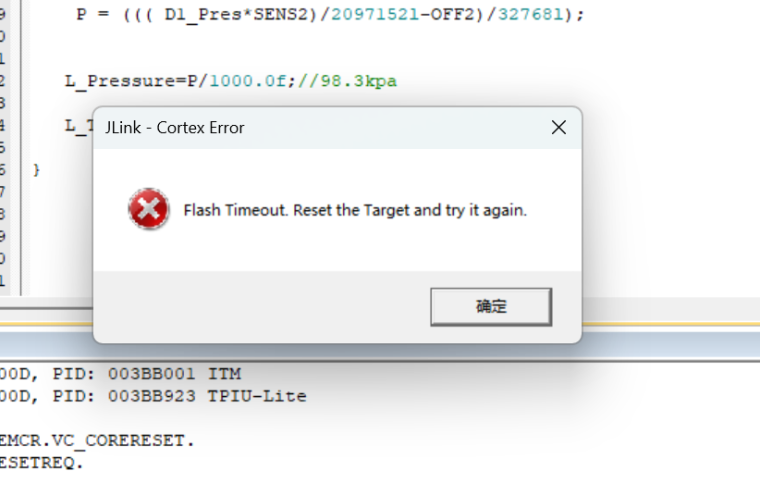
Task: Click the OFF2 variable in the editor
Action: (453, 15)
